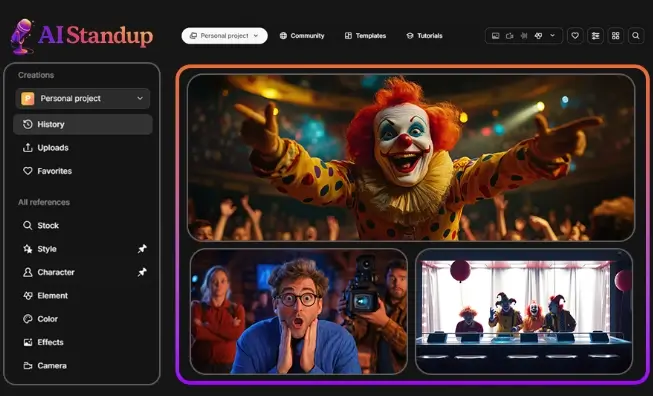Click the Stock magnifier icon

click(27, 225)
